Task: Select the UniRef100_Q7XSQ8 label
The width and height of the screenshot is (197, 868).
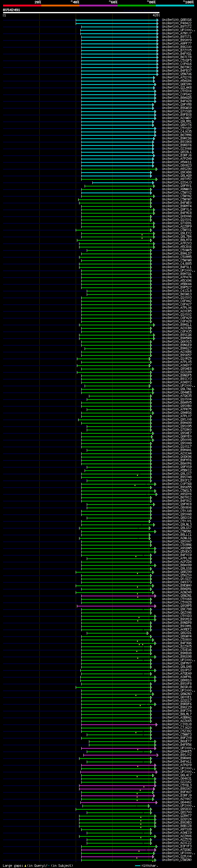Action: coord(176,111)
